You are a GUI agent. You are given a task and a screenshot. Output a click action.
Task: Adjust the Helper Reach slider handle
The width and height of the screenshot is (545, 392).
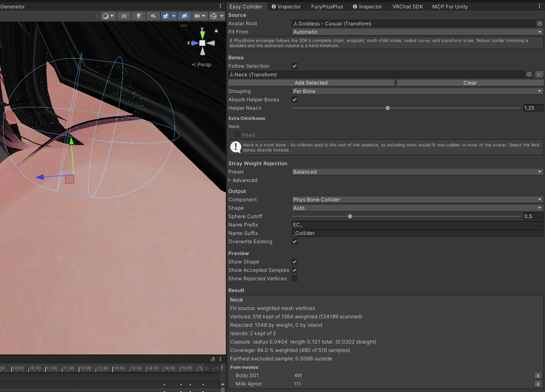[x=388, y=108]
